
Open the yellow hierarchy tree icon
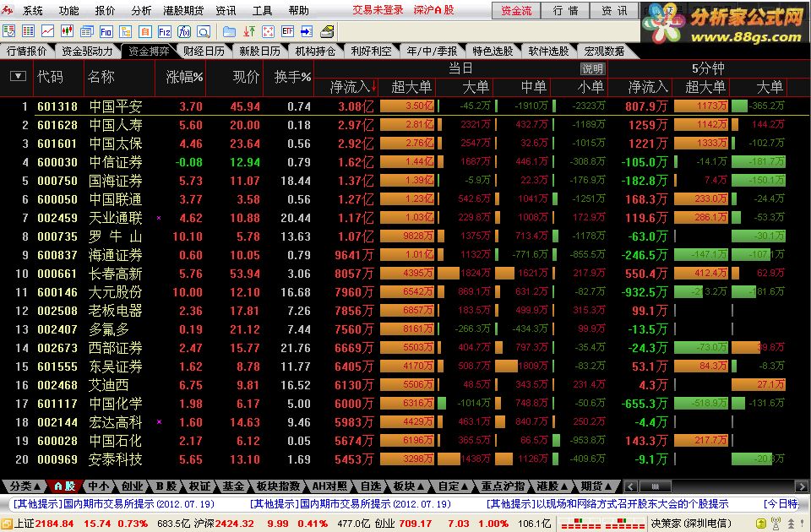pos(126,31)
